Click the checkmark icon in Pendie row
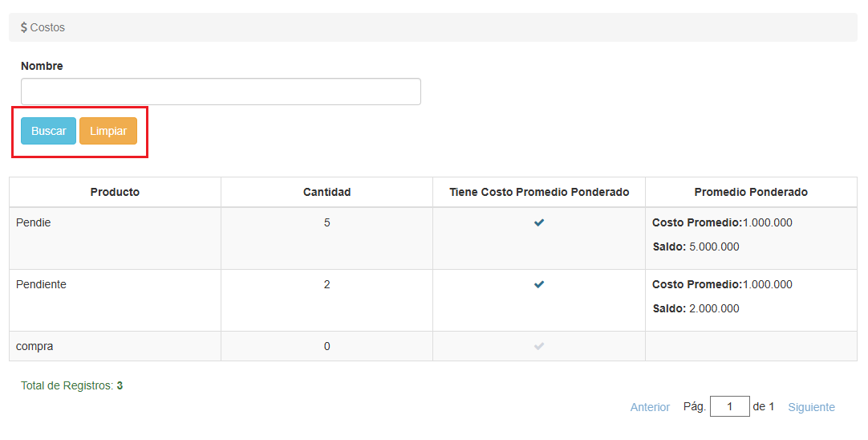Screen dimensions: 868x440 click(x=539, y=222)
